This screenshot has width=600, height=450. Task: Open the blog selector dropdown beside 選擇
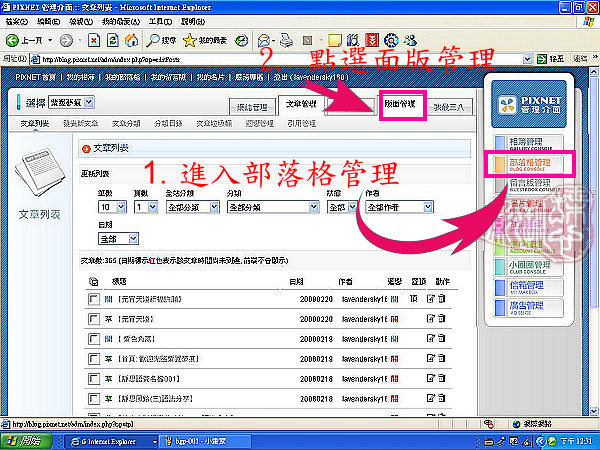(72, 102)
